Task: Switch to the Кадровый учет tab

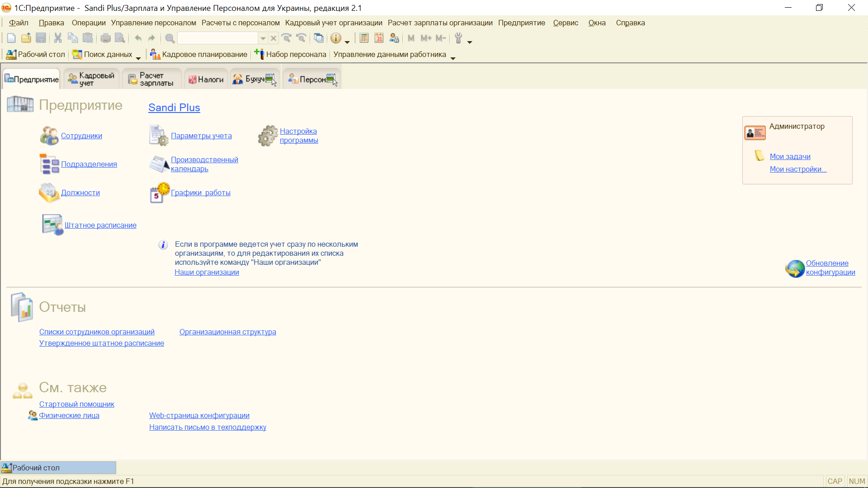Action: pos(92,79)
